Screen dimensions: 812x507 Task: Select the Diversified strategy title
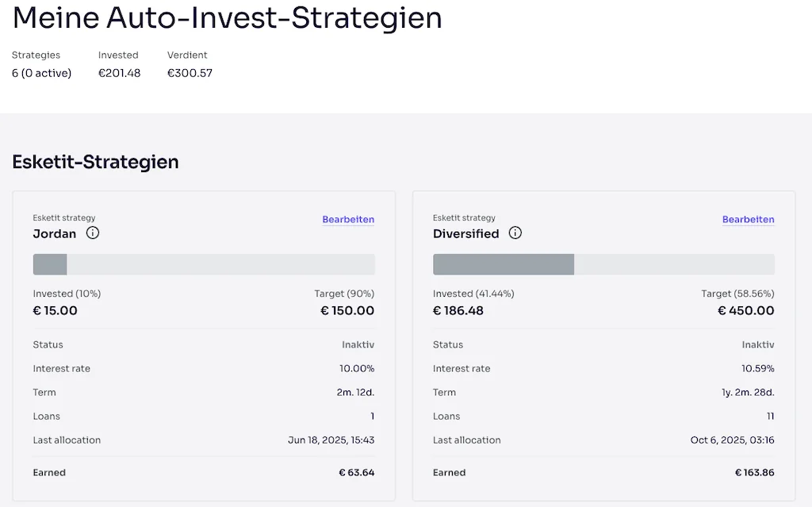(466, 234)
